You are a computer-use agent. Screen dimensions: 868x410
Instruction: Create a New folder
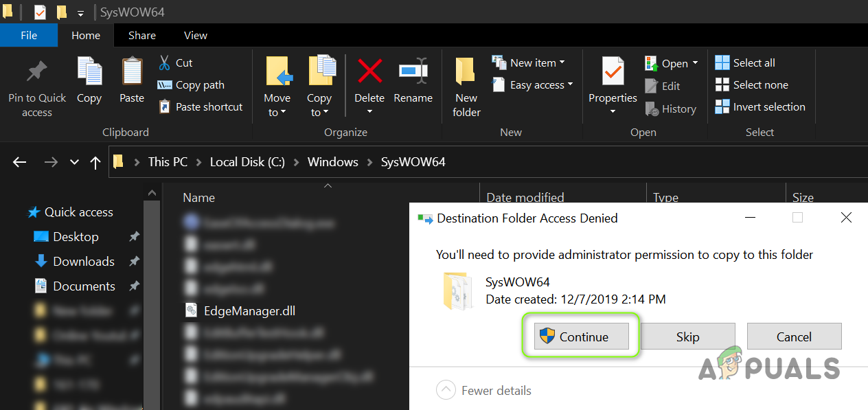click(x=466, y=87)
